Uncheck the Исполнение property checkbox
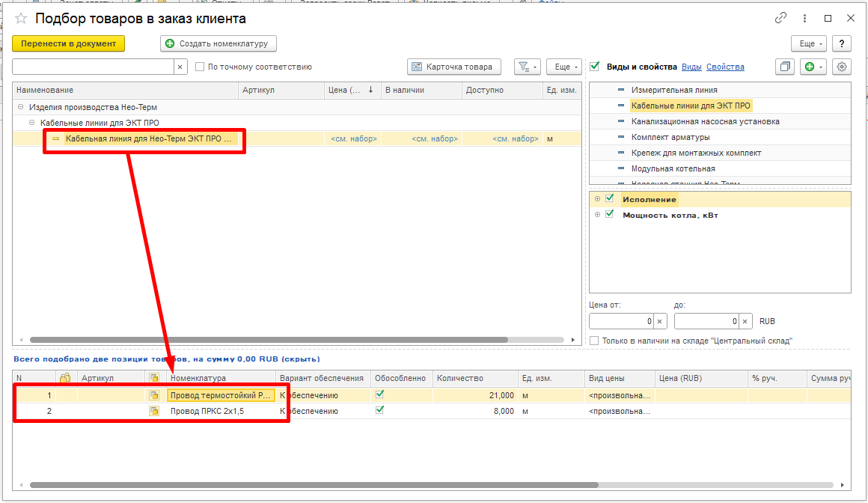 610,199
